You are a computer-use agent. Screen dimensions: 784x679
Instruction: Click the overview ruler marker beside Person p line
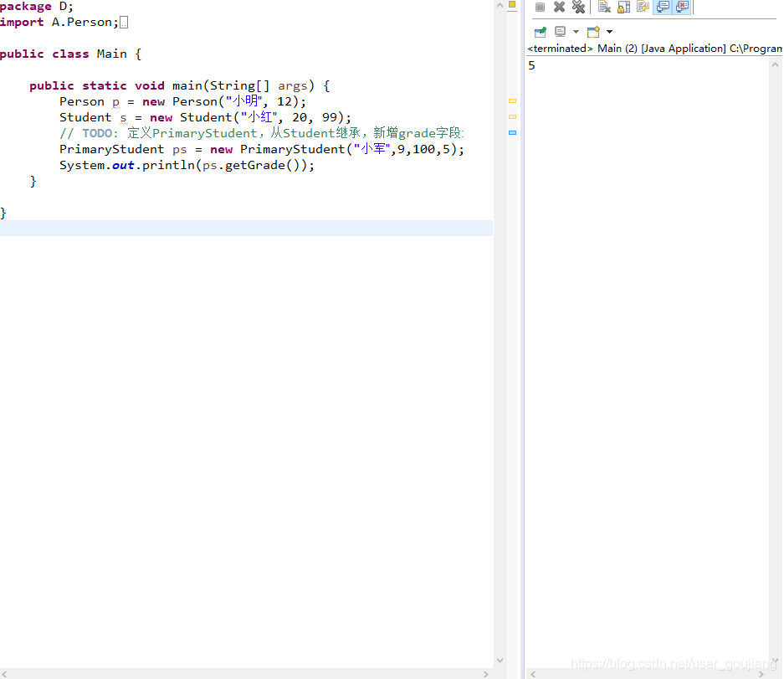tap(513, 101)
